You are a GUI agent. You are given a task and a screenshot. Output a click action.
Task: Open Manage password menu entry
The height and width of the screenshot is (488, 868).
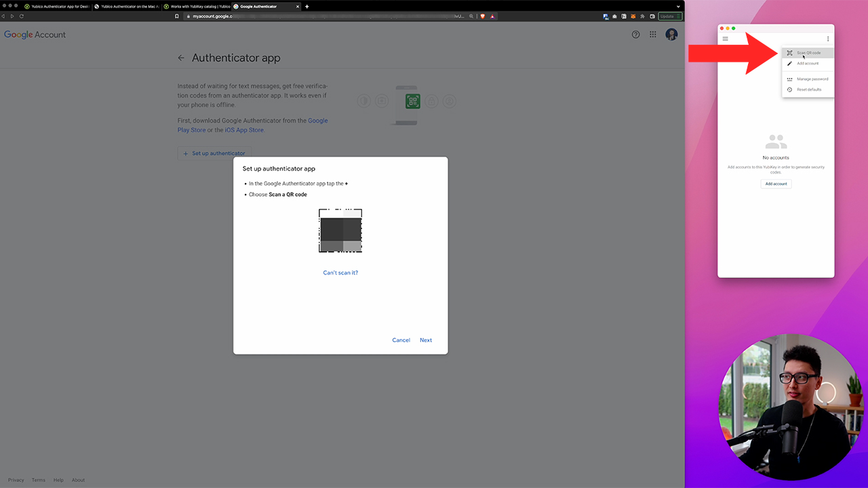808,79
